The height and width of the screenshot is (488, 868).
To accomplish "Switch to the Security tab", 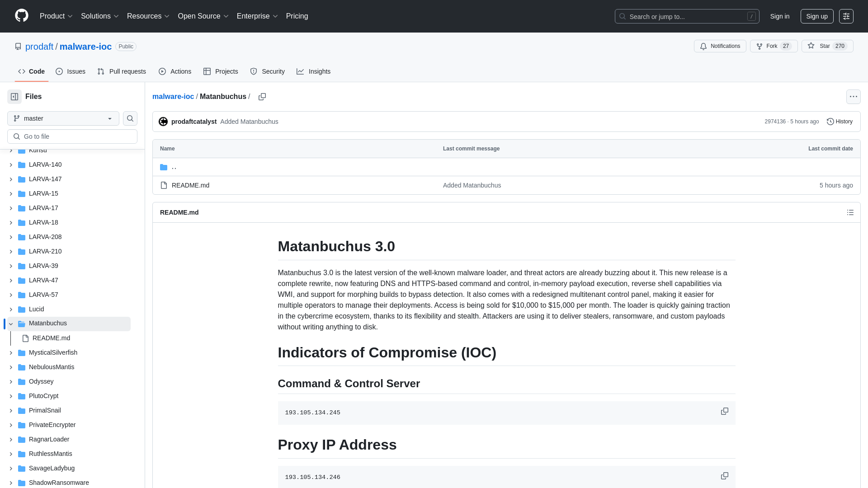I will (268, 71).
